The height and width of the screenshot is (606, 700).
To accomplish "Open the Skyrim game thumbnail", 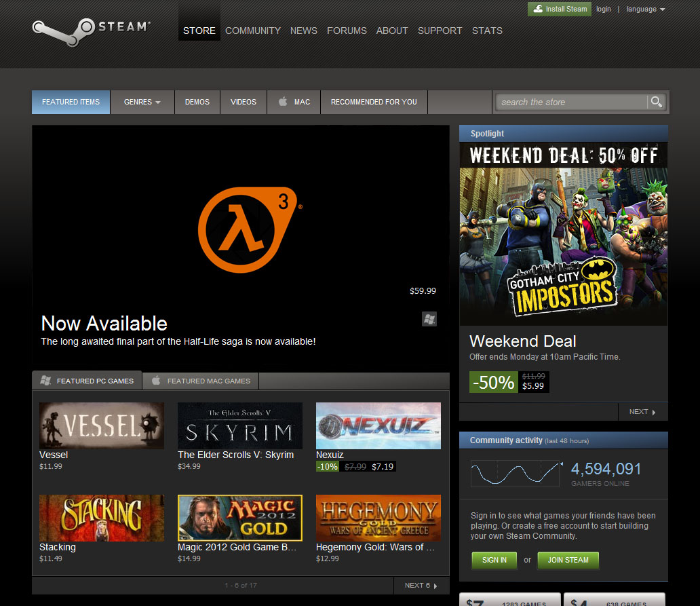I will click(x=240, y=425).
